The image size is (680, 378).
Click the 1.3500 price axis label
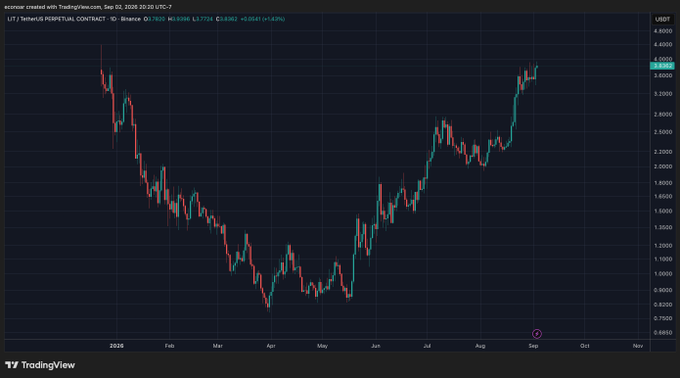(x=663, y=227)
